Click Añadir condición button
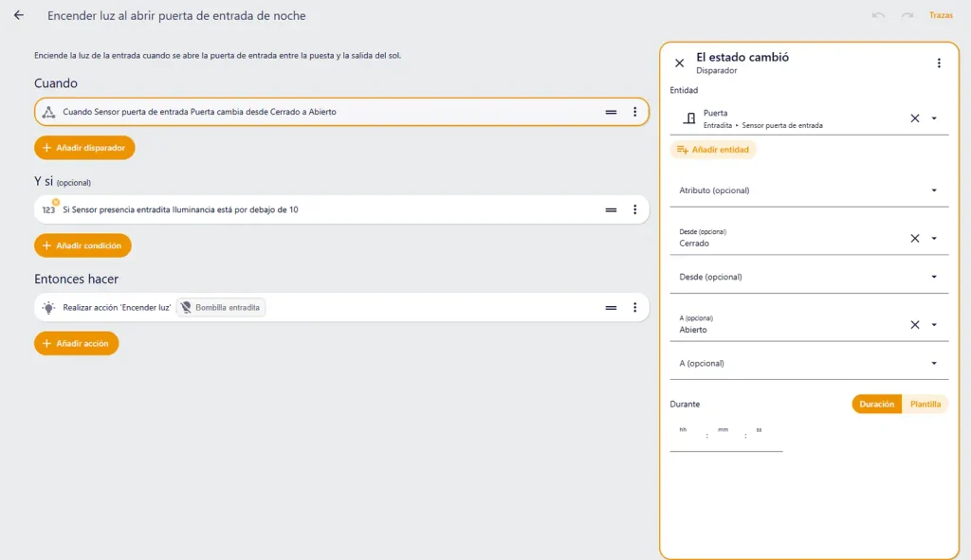Viewport: 971px width, 560px height. 82,245
